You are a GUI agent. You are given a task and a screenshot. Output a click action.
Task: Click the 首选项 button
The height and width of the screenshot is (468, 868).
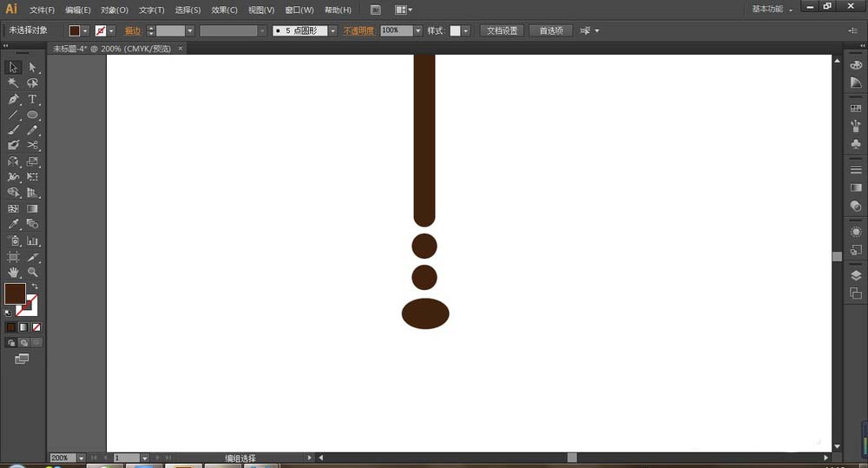click(x=550, y=30)
